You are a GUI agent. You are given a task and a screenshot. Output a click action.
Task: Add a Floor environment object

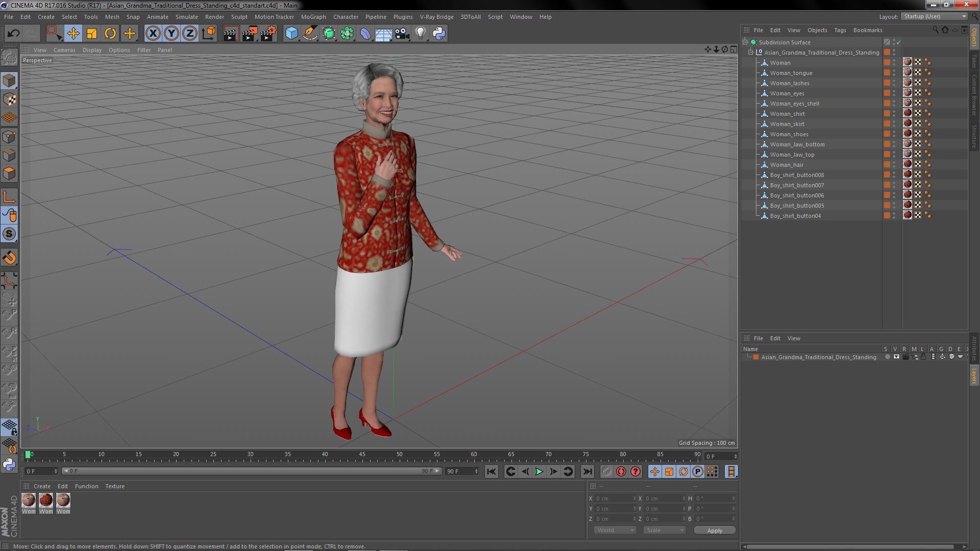point(383,34)
